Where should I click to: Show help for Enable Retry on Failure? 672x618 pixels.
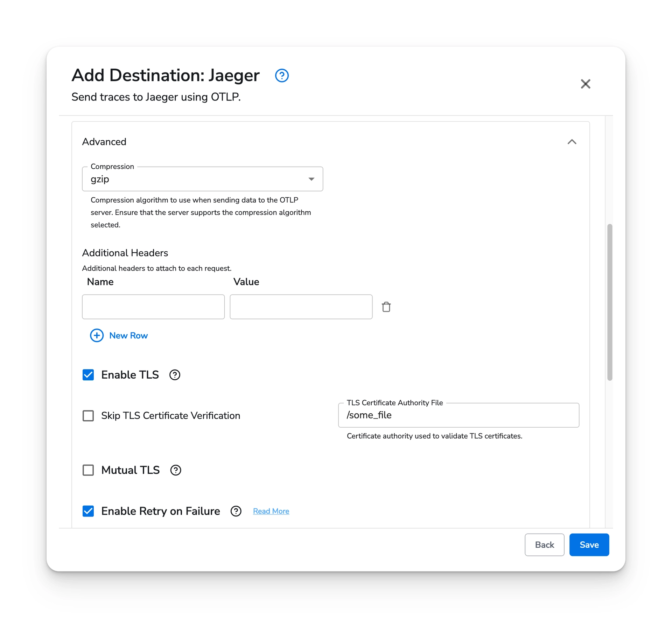236,511
